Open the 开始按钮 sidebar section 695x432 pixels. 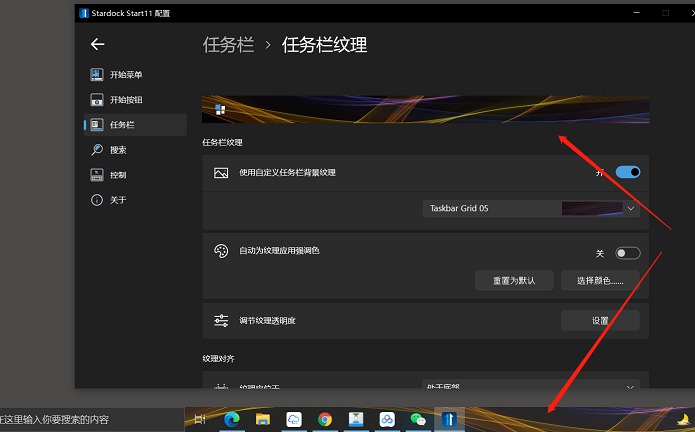point(135,100)
